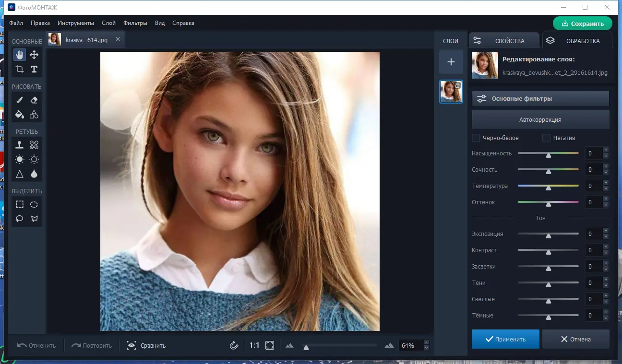
Task: Select the Text tool
Action: pos(34,69)
